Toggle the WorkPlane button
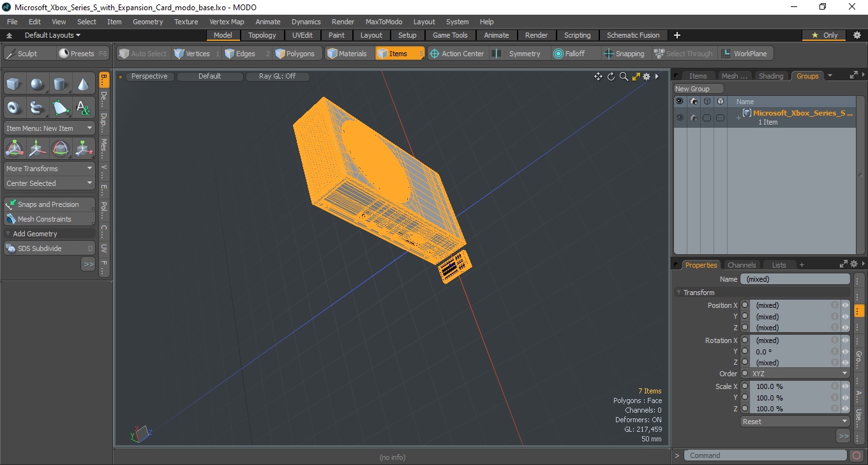 click(x=745, y=54)
